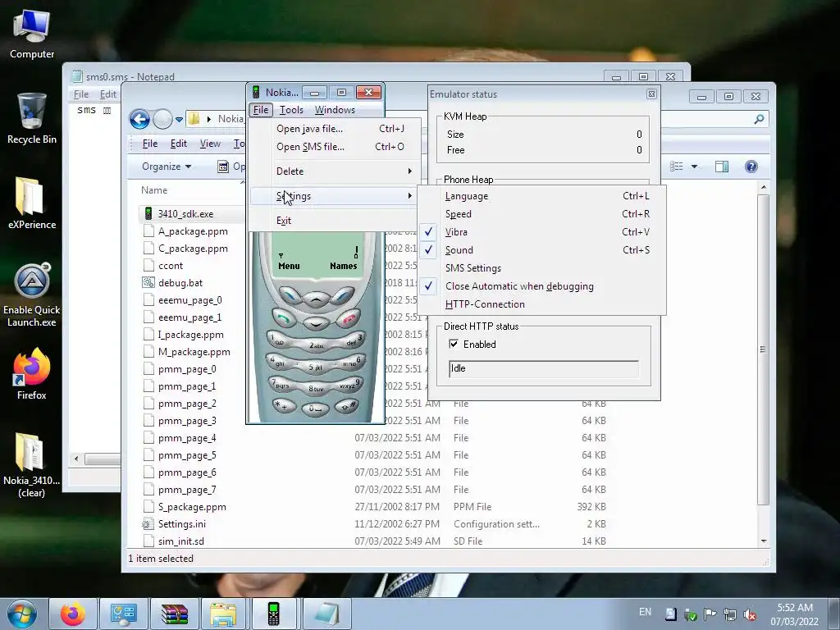Image resolution: width=840 pixels, height=630 pixels.
Task: Open the Action Center flag tray icon
Action: coord(710,614)
